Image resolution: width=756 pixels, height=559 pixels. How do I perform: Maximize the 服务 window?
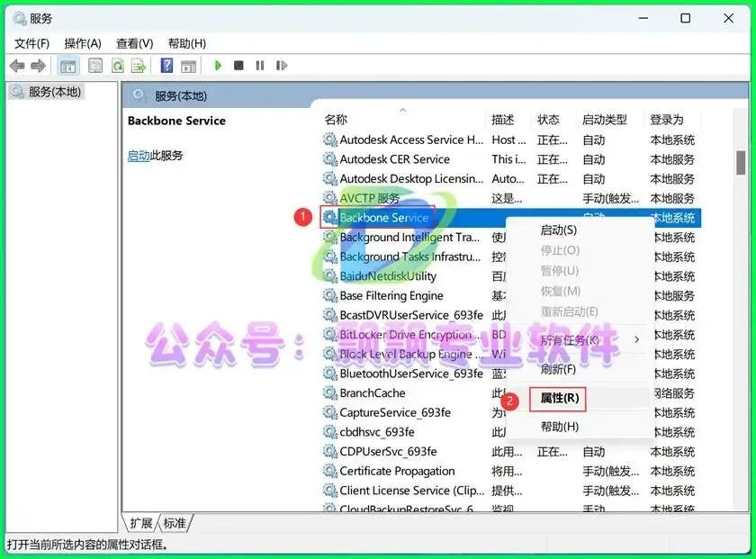pyautogui.click(x=685, y=18)
